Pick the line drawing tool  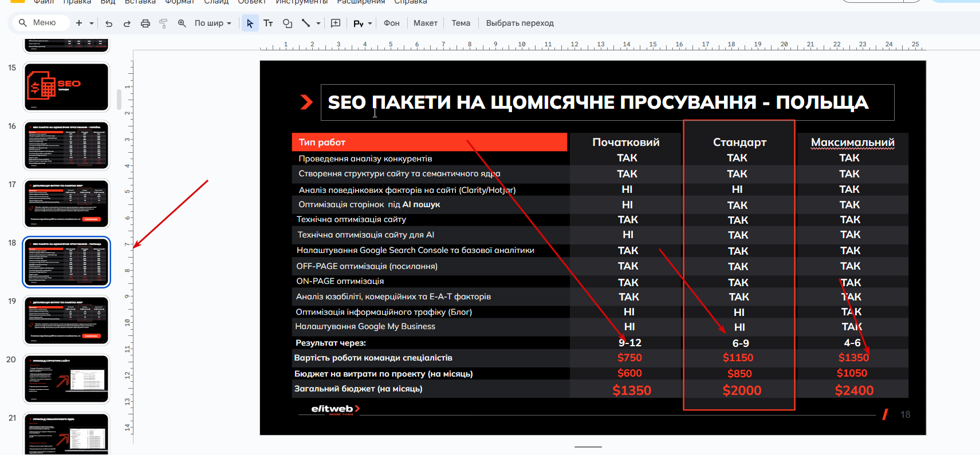click(x=306, y=23)
